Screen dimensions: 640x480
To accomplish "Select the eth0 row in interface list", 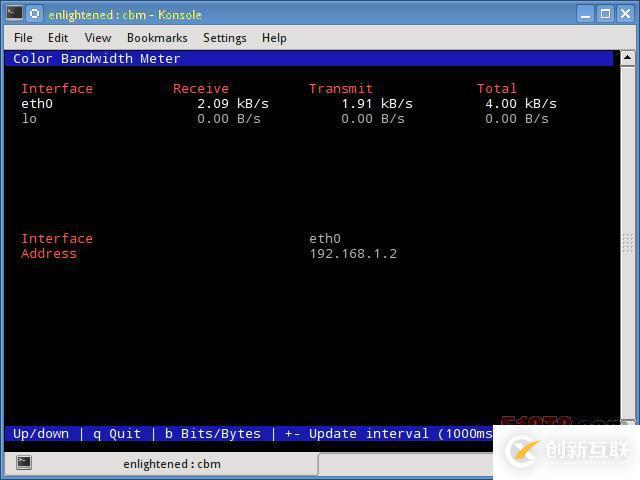I will (x=289, y=104).
